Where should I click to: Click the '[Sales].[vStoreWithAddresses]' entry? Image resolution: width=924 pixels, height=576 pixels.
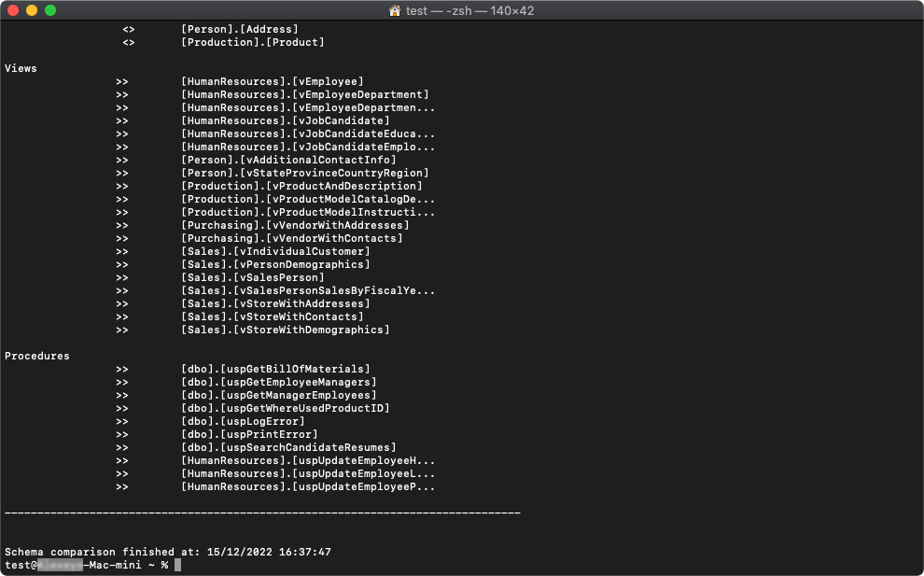click(275, 303)
